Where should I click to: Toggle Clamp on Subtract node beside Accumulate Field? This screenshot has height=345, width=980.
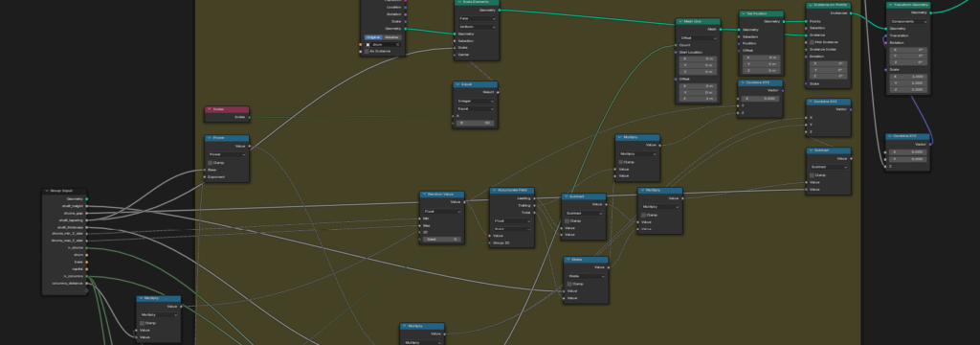(x=567, y=220)
